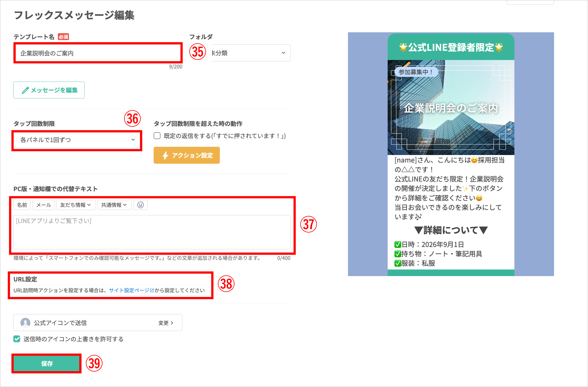Image resolution: width=588 pixels, height=387 pixels.
Task: Click the external-link icon beside サイト設定ページ
Action: coord(151,290)
